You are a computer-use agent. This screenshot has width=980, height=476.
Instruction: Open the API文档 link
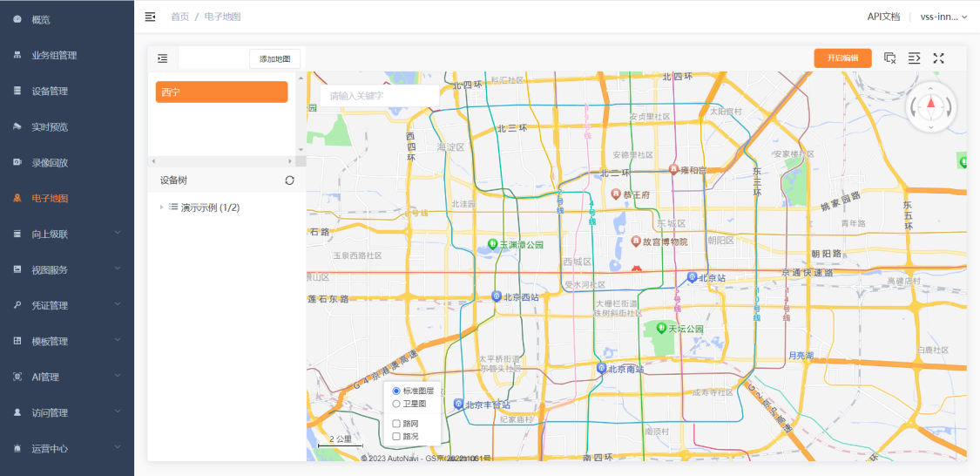click(884, 17)
